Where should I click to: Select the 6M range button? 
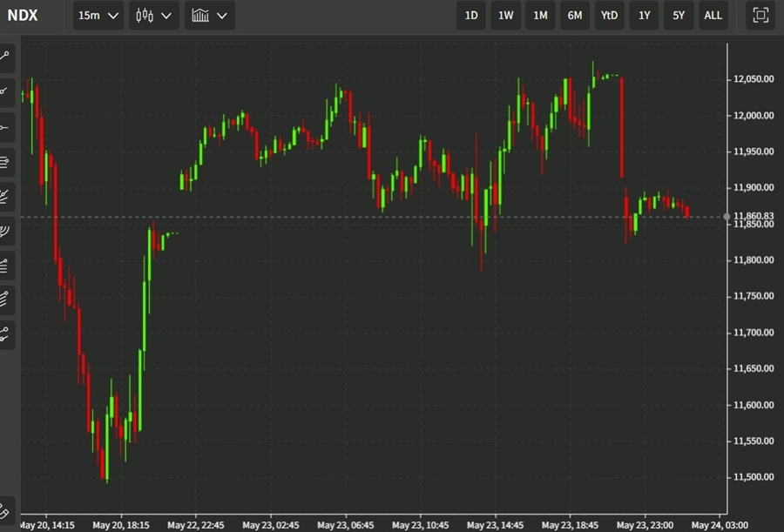click(574, 15)
